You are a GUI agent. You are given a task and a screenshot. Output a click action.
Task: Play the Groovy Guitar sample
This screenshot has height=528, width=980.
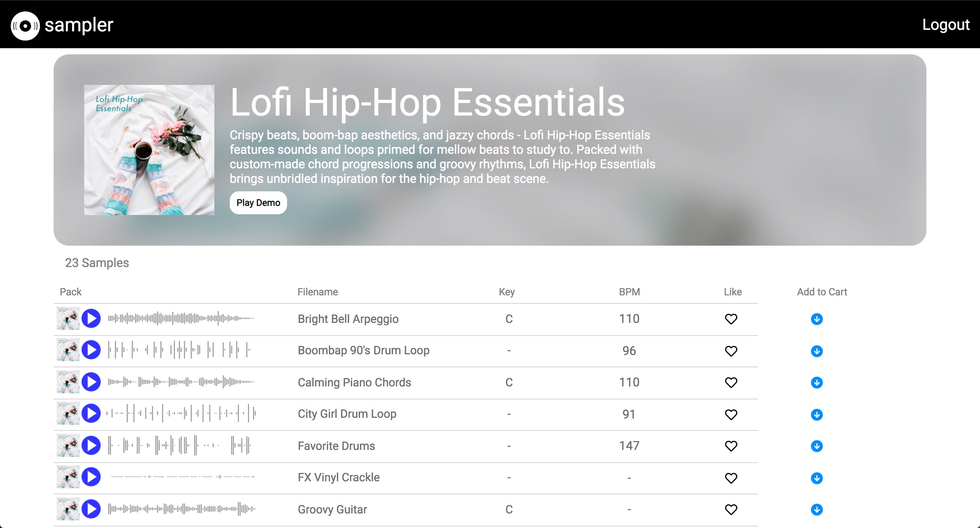[91, 509]
